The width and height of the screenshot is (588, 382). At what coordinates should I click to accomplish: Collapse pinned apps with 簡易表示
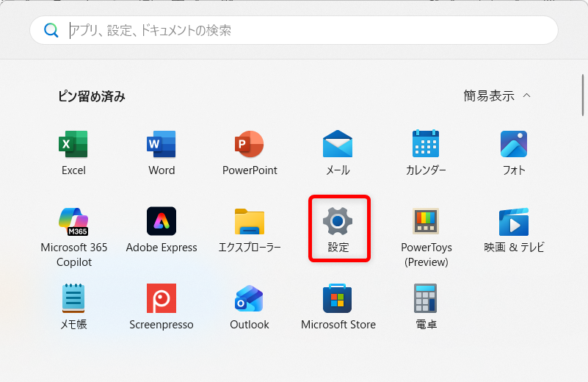tap(497, 95)
